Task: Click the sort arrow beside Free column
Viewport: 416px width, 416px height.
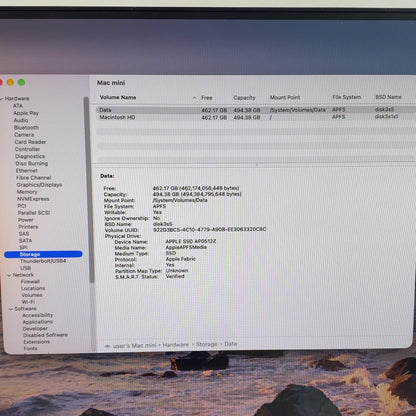Action: pyautogui.click(x=194, y=98)
